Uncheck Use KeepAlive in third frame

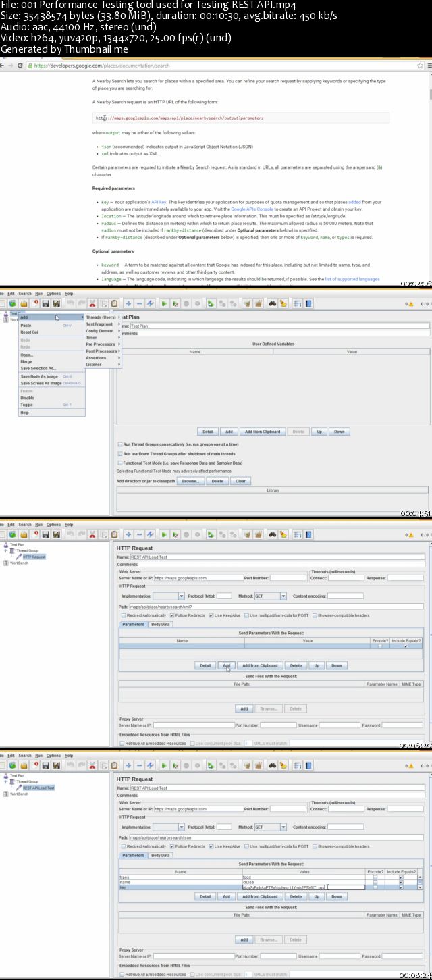211,615
